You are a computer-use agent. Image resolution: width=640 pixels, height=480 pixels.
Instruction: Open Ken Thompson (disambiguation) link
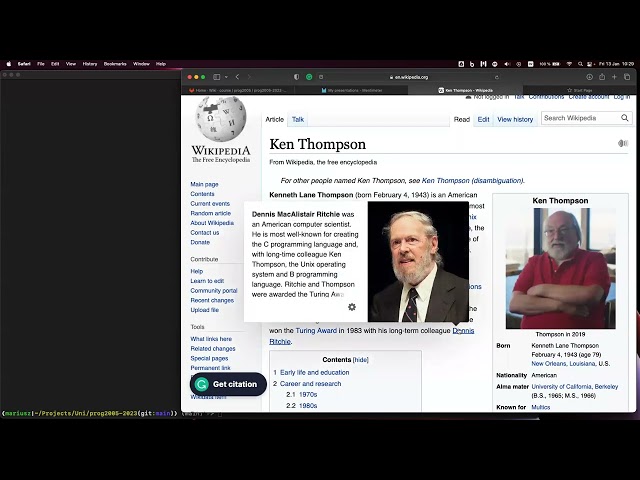pos(473,180)
